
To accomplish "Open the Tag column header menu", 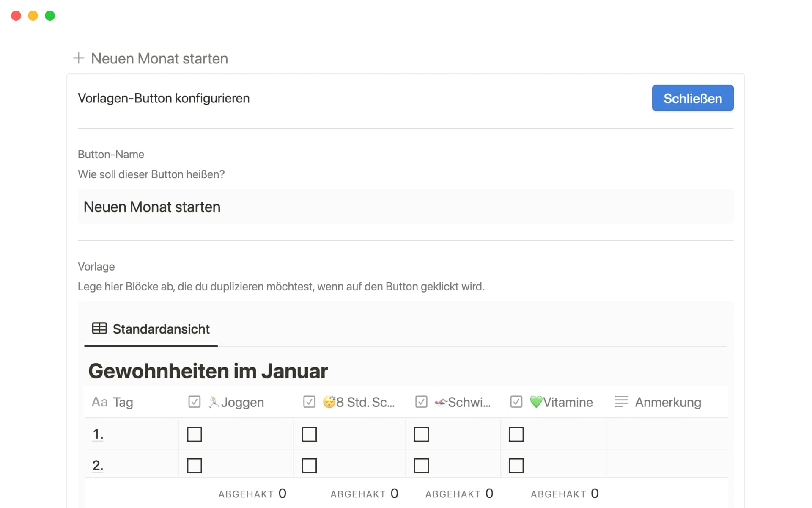I will pos(123,402).
